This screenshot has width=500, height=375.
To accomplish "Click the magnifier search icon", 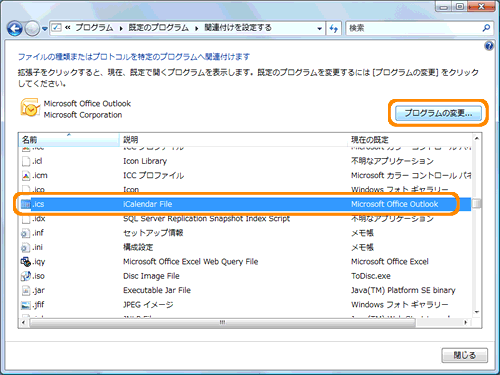I will click(486, 28).
